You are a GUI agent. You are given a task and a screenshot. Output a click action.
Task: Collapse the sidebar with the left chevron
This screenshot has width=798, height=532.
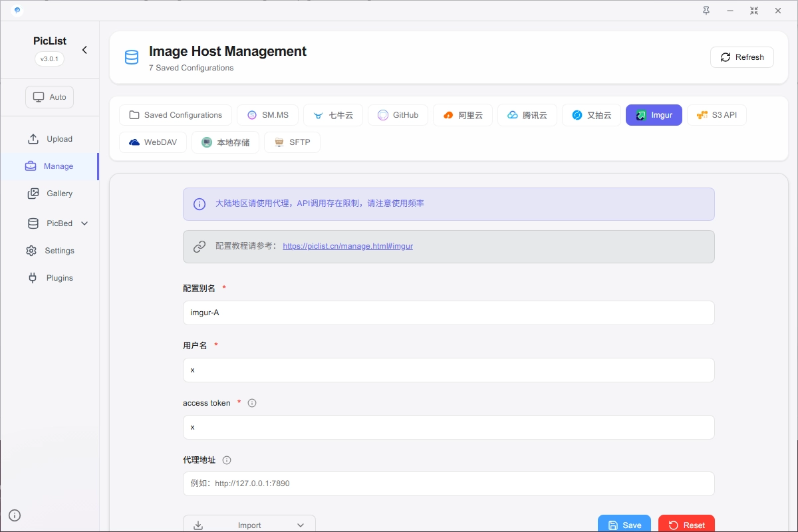pyautogui.click(x=84, y=50)
